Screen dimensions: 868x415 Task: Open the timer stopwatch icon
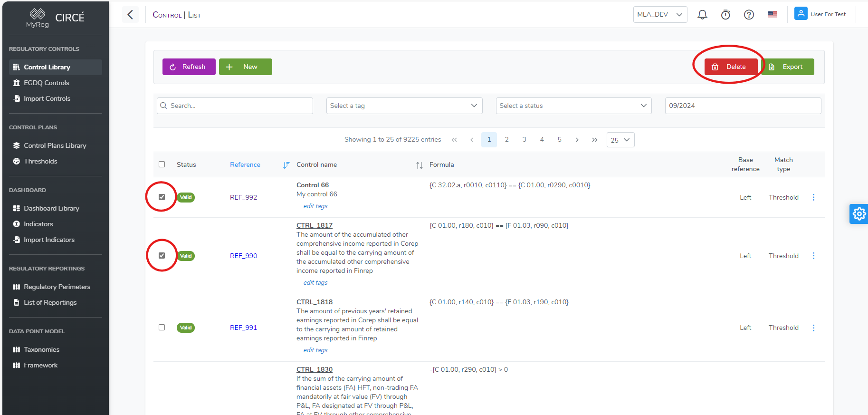pos(725,15)
